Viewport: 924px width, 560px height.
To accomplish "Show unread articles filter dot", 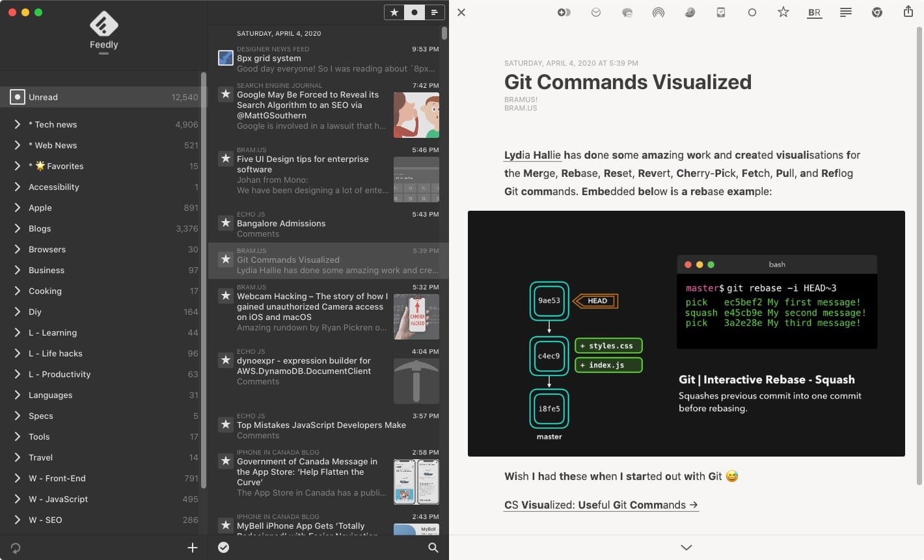I will (x=414, y=12).
